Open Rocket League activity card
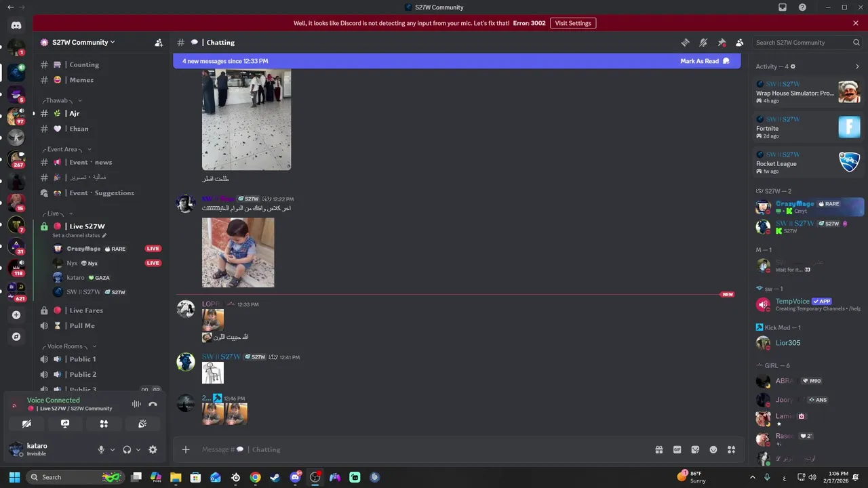This screenshot has width=868, height=488. [x=808, y=163]
